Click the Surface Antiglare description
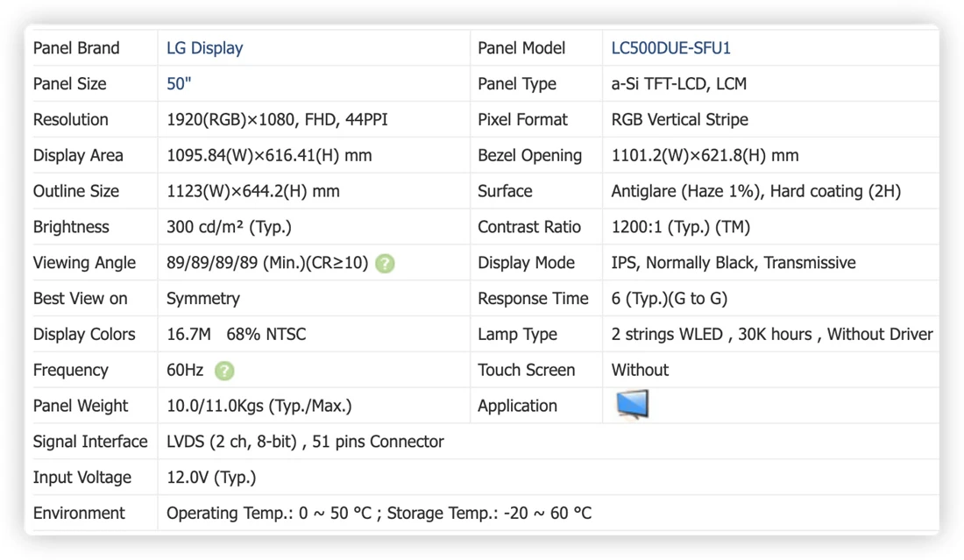The width and height of the screenshot is (964, 560). click(756, 191)
